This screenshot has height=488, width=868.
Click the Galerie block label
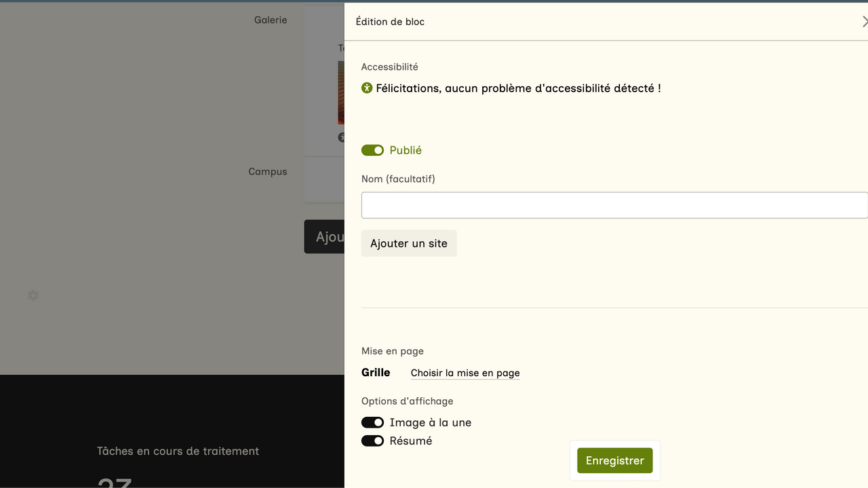[x=271, y=20]
